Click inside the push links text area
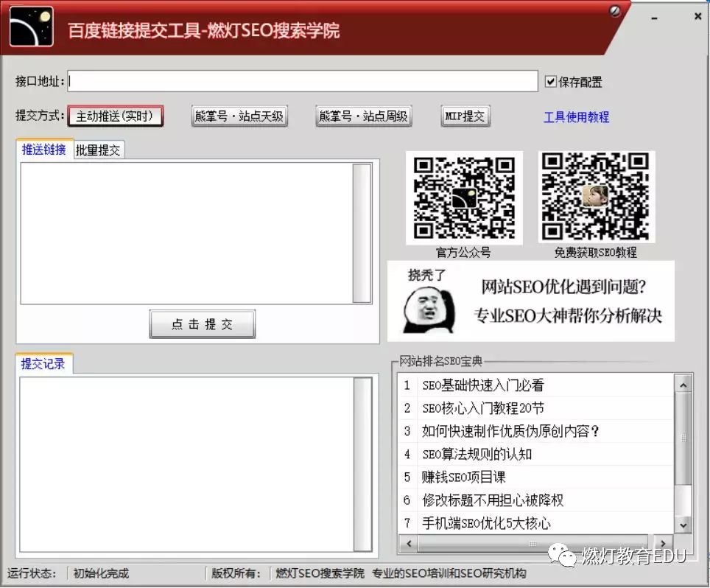The height and width of the screenshot is (588, 710). pyautogui.click(x=186, y=234)
